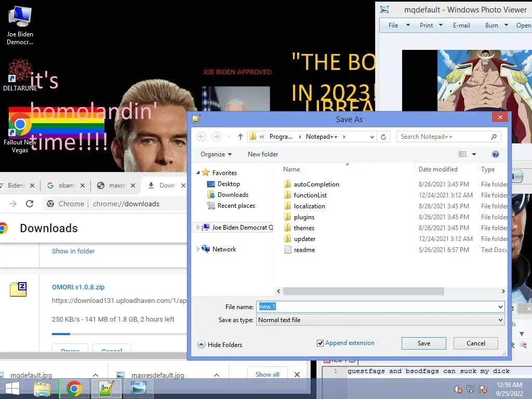Open OMORI.v1.0.8.zip download link

78,287
